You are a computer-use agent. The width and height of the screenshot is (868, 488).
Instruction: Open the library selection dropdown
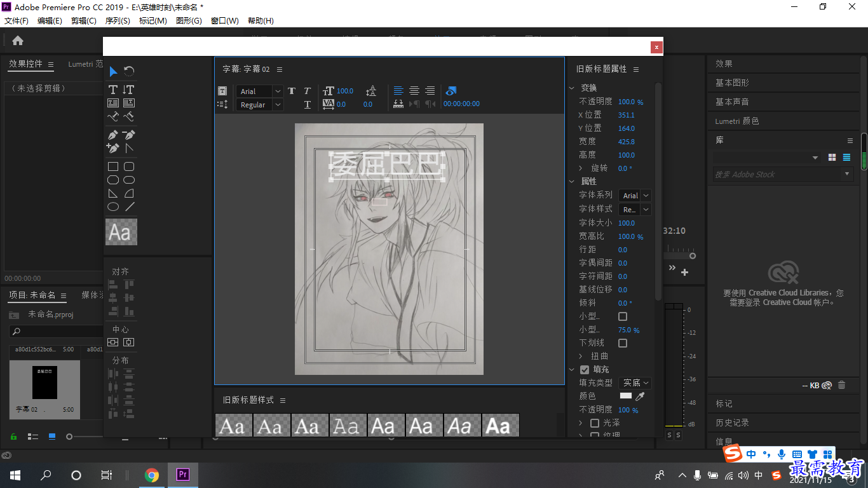tap(767, 158)
